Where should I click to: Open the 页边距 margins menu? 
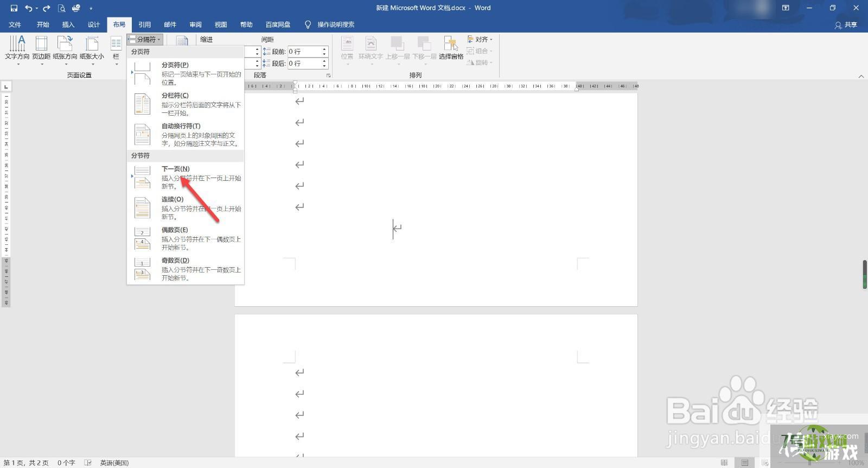click(x=41, y=50)
